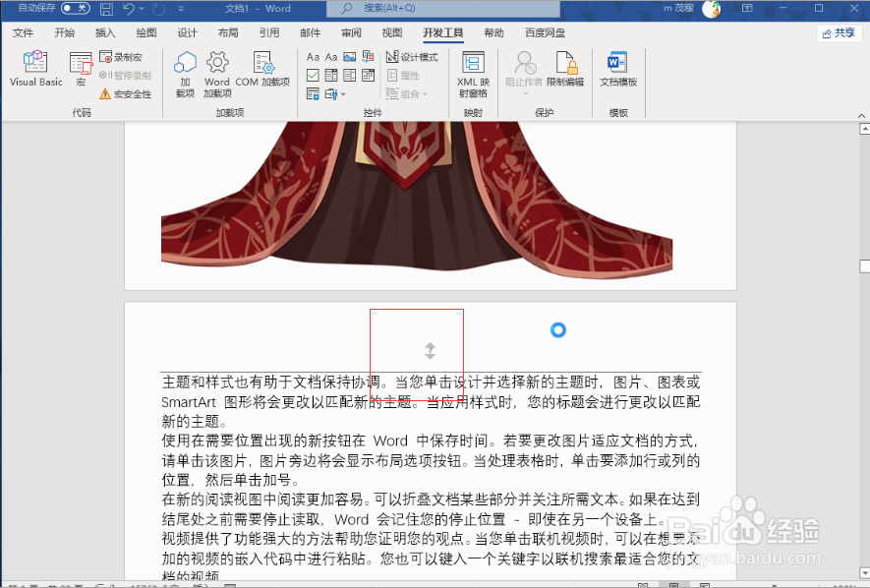Viewport: 870px width, 588px height.
Task: Insert combo box content control
Action: tap(331, 75)
